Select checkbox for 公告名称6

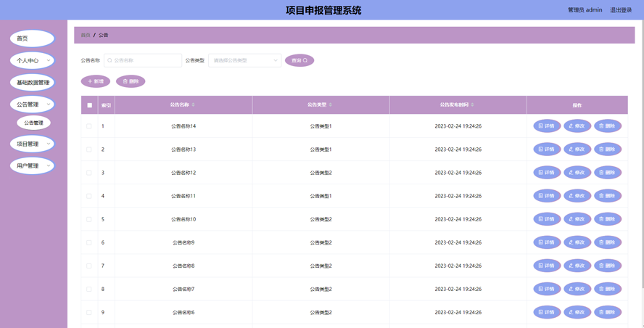click(x=89, y=312)
